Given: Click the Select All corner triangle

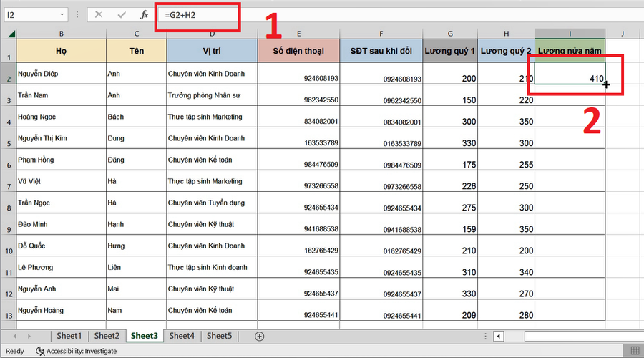Looking at the screenshot, I should point(11,34).
